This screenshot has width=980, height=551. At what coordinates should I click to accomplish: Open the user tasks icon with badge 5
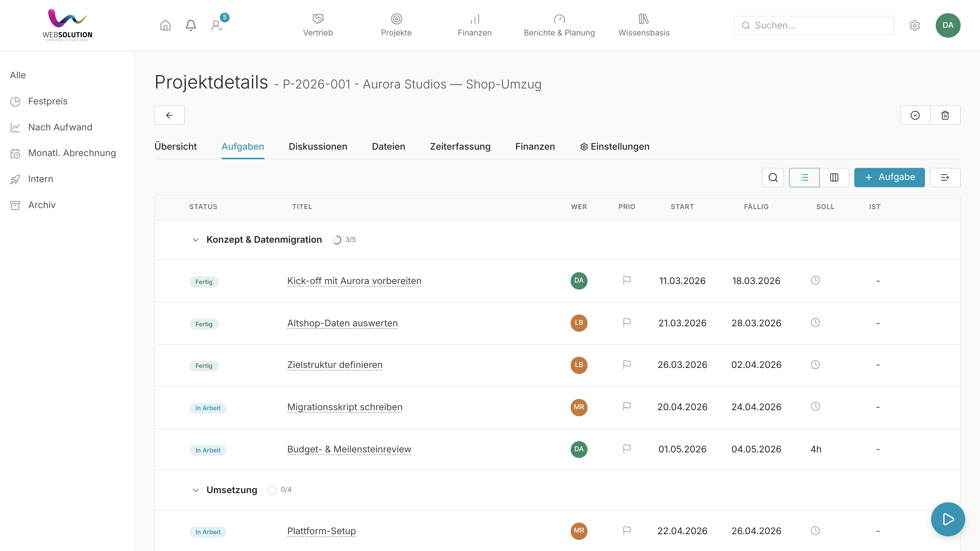tap(217, 25)
